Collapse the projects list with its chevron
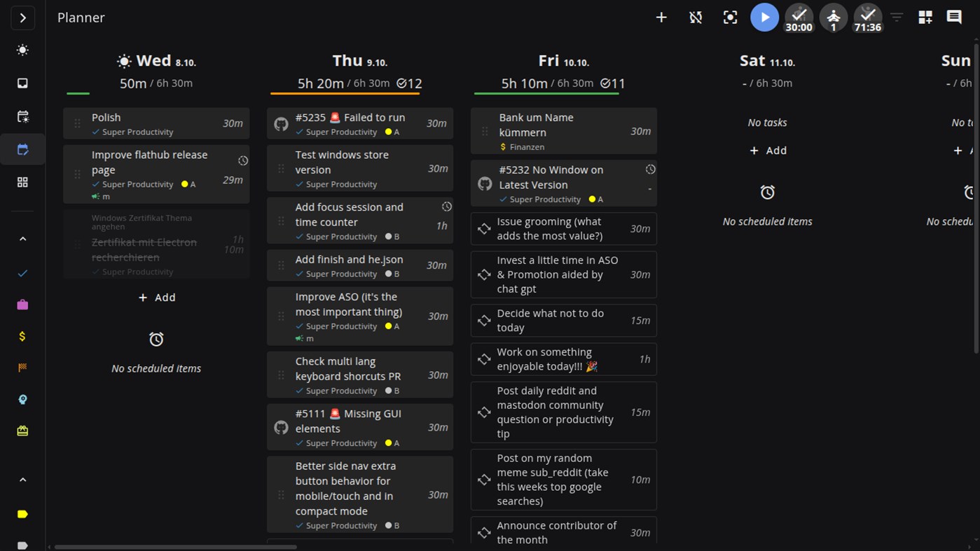The width and height of the screenshot is (980, 551). point(22,238)
